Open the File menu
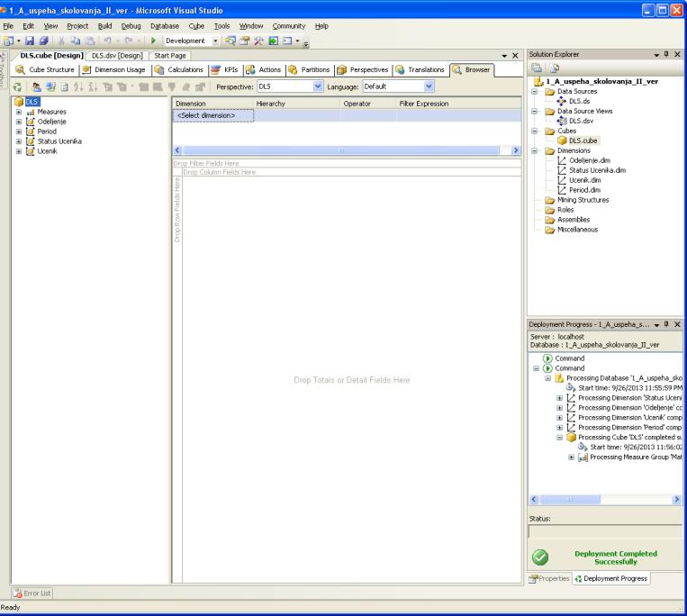Viewport: 687px width, 616px height. point(8,26)
